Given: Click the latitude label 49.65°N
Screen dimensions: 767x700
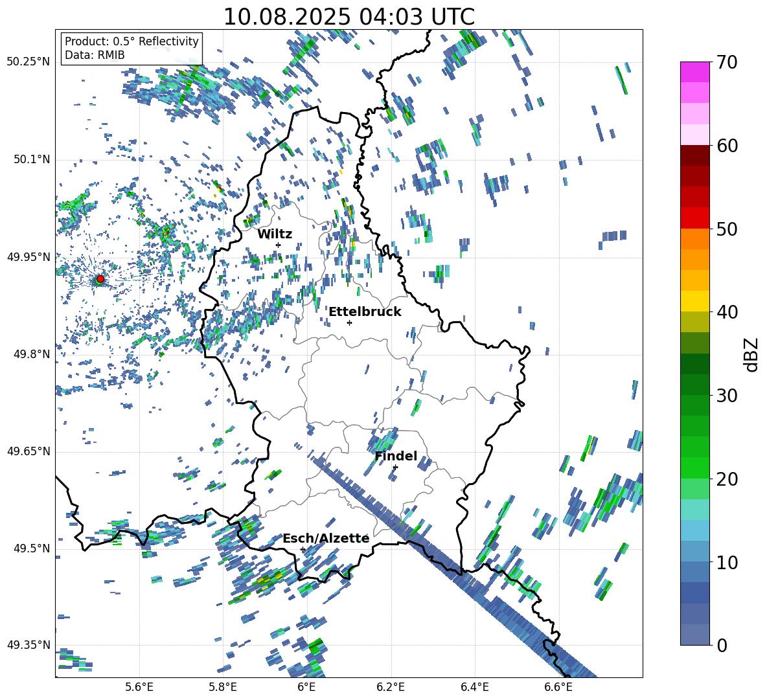Looking at the screenshot, I should (x=28, y=451).
